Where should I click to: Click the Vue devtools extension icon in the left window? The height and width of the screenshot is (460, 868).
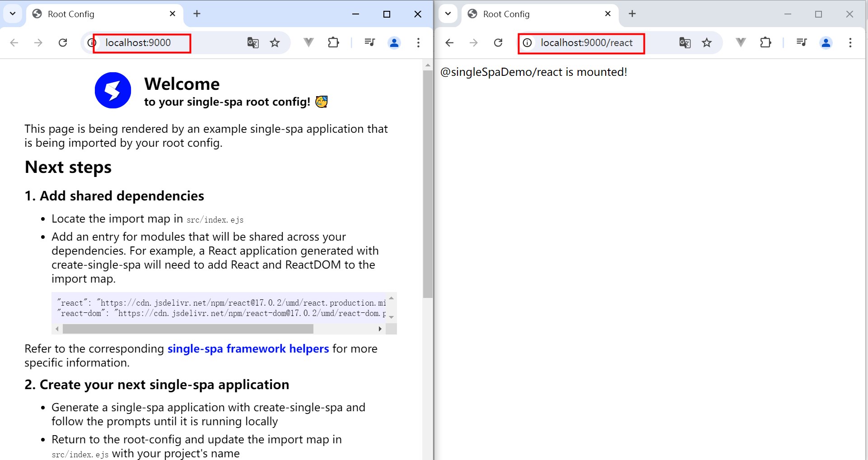point(308,42)
